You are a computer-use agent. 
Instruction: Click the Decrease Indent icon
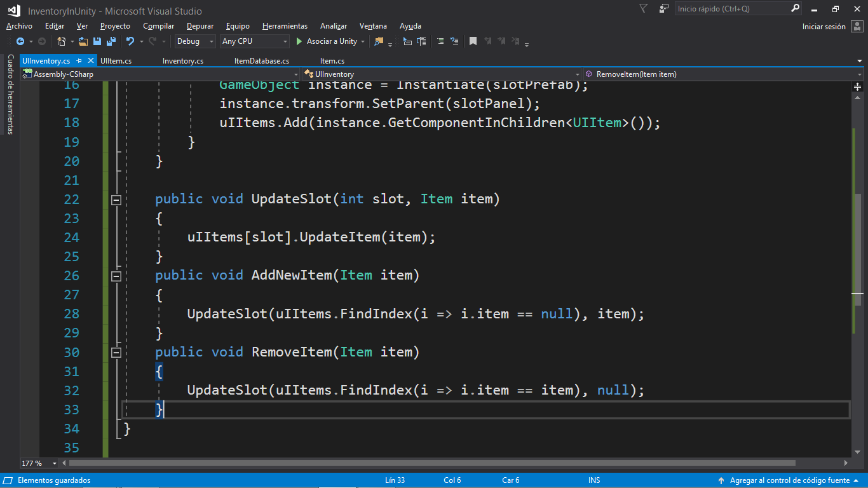[x=407, y=41]
